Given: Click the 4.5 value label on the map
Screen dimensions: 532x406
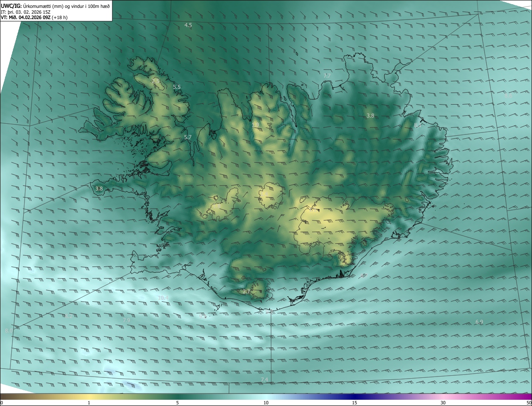Looking at the screenshot, I should click(x=188, y=25).
